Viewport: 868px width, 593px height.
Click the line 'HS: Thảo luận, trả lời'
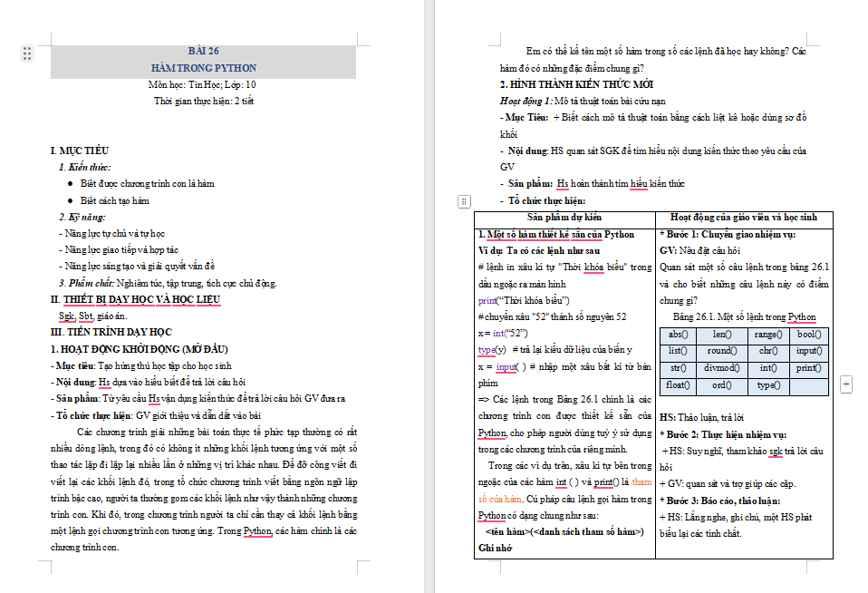[x=701, y=417]
